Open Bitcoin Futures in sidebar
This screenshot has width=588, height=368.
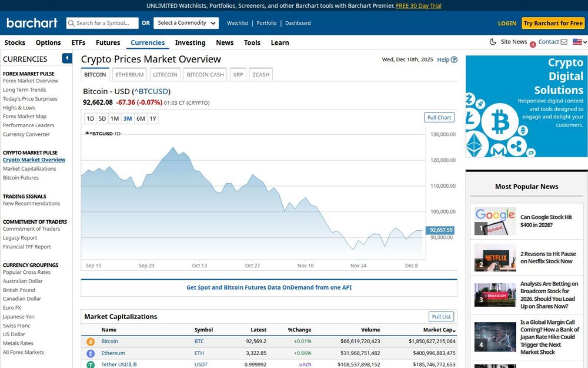click(x=21, y=178)
